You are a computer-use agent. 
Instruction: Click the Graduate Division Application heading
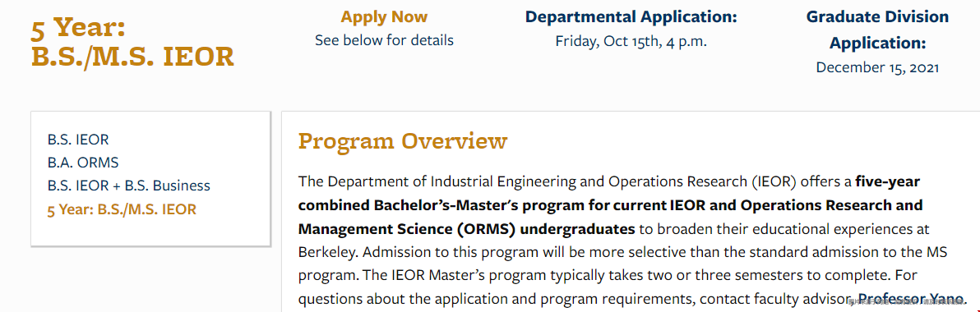(877, 30)
